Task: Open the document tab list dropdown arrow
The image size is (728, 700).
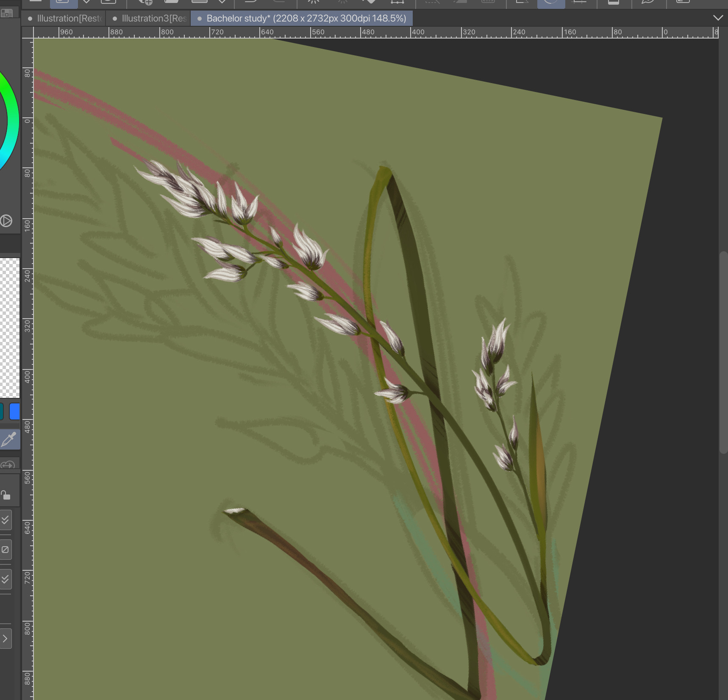Action: pos(718,18)
